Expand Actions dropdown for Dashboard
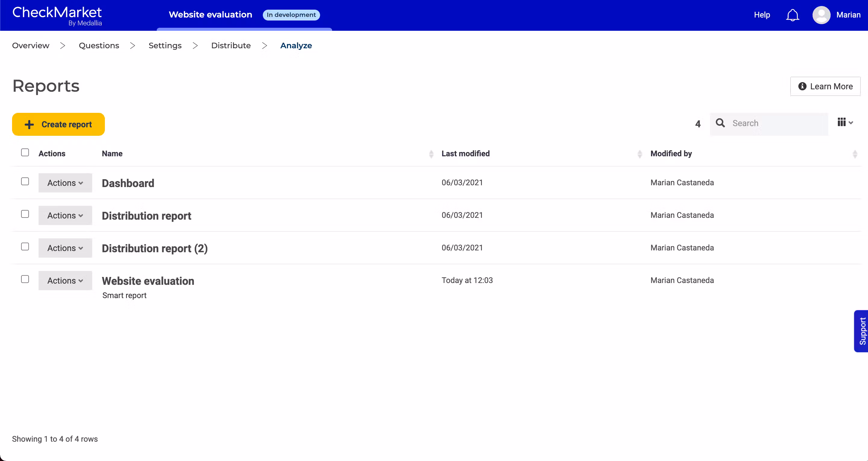 [x=65, y=183]
